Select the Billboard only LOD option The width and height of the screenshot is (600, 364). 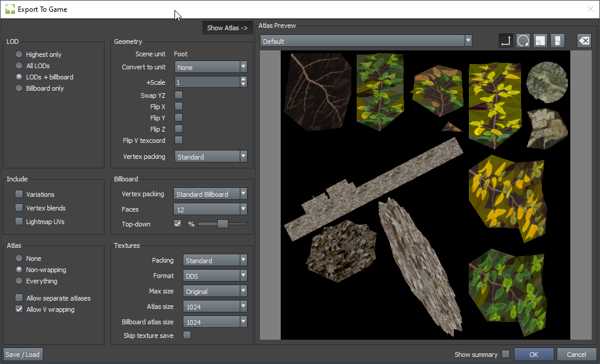click(x=20, y=88)
